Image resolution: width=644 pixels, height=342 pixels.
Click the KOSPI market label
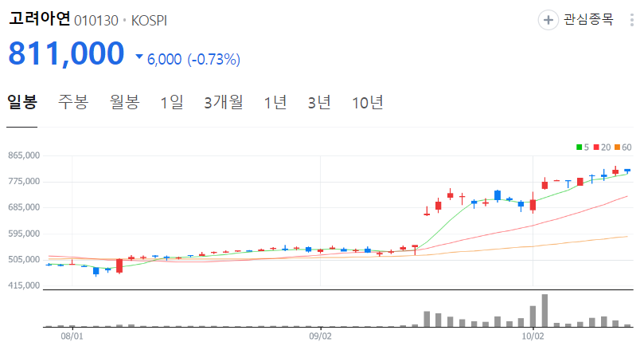click(149, 21)
